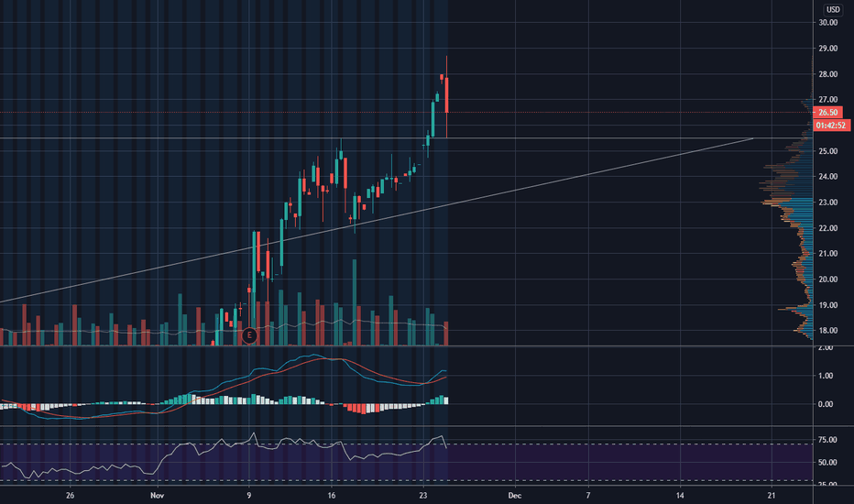854x504 pixels.
Task: Click the 50.00 RSI scale label
Action: [x=827, y=462]
